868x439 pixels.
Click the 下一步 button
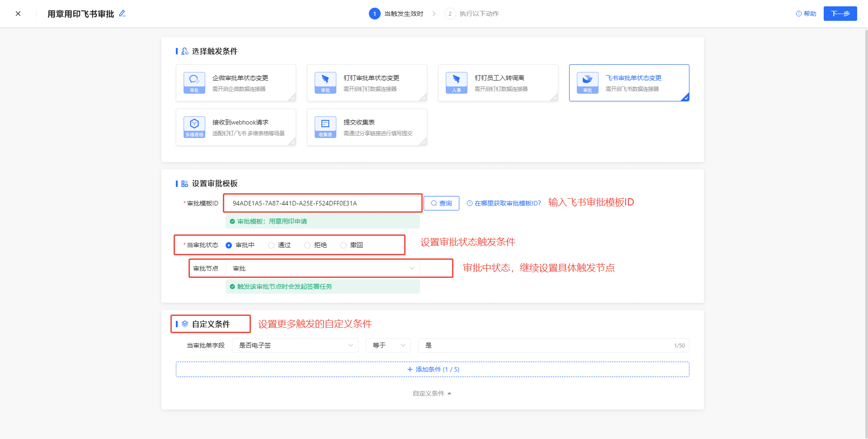[x=840, y=14]
